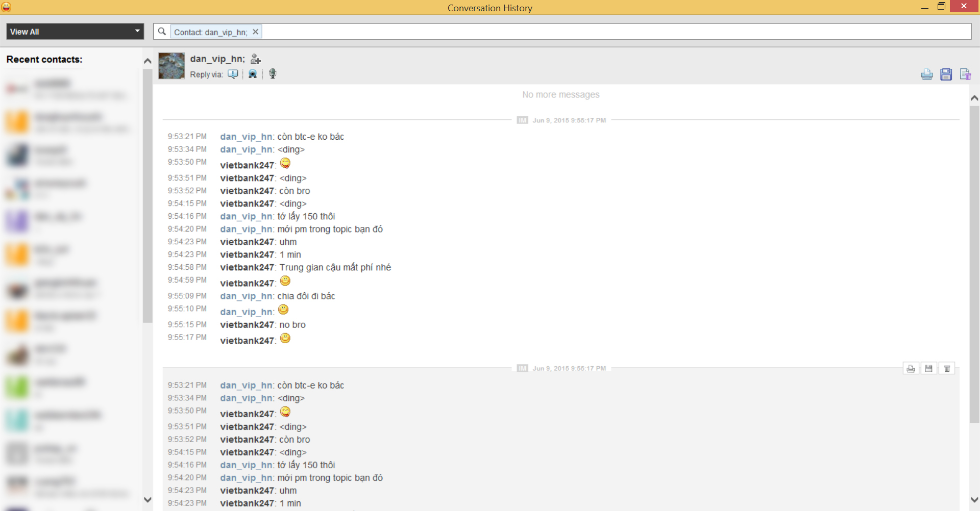This screenshot has height=511, width=980.
Task: Click the first conversation's date header text
Action: click(x=569, y=120)
